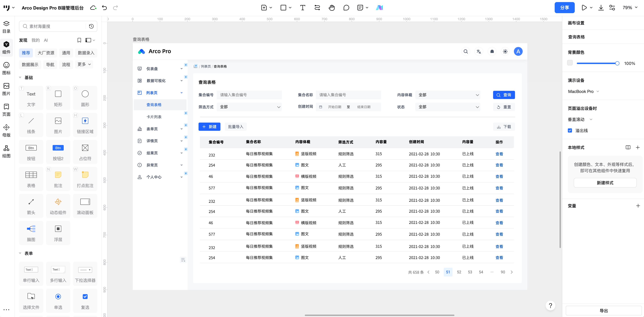Open the 页面 pages panel
The width and height of the screenshot is (644, 317).
tap(6, 110)
